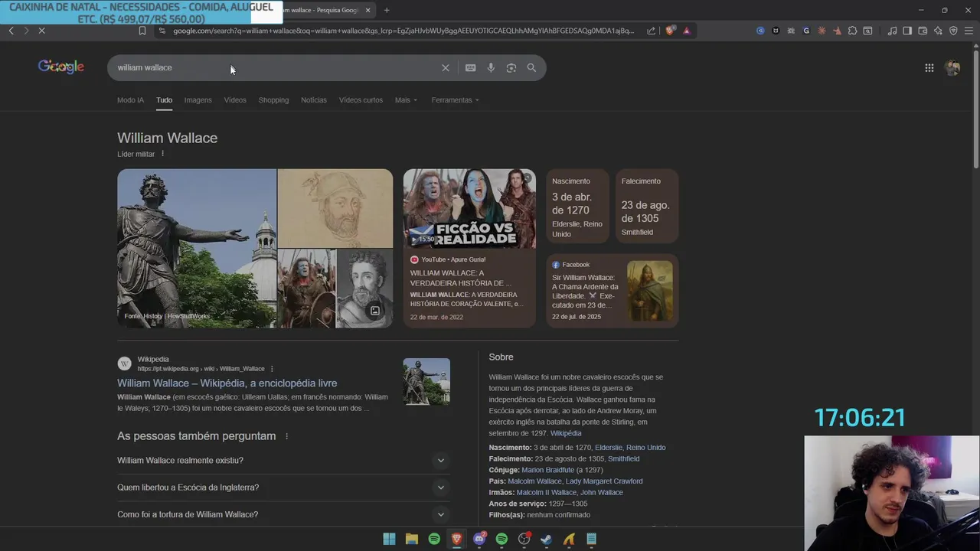Open Google Lens image search
The height and width of the screenshot is (551, 980).
(511, 68)
